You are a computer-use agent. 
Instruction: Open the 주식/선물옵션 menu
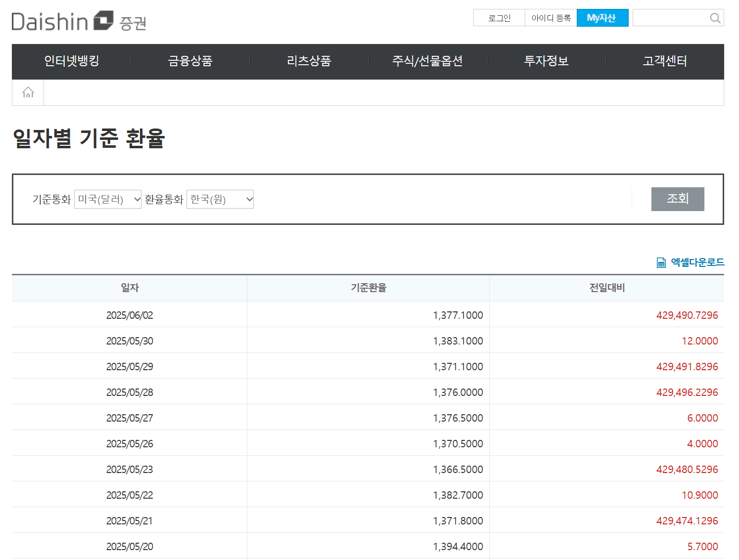tap(427, 61)
